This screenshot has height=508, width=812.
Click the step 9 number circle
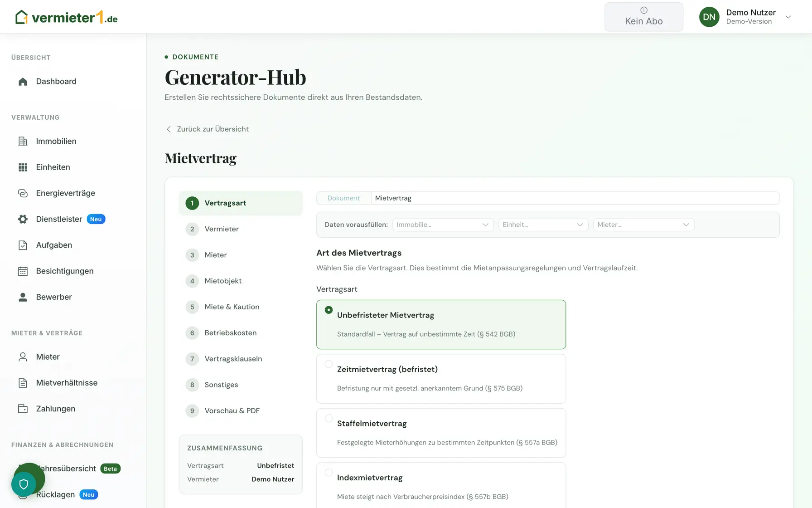[192, 411]
